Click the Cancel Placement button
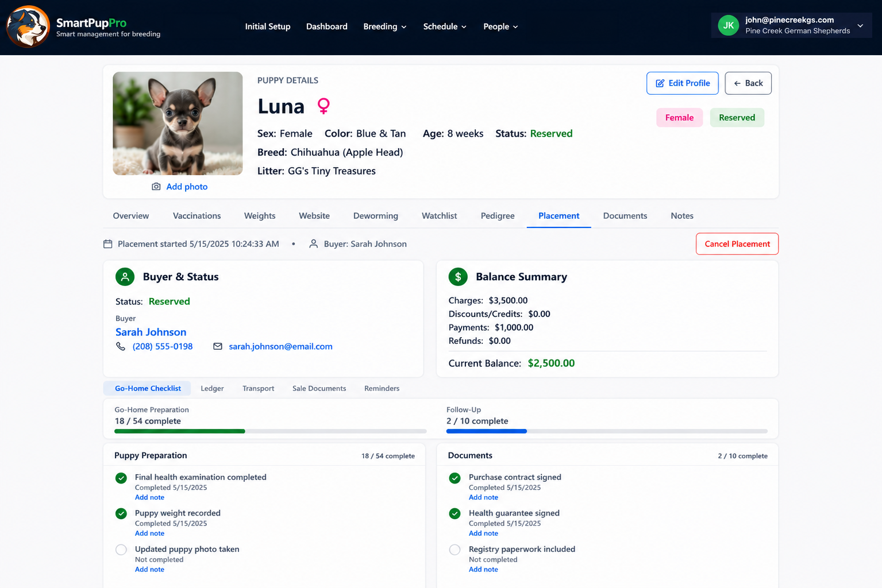This screenshot has height=588, width=882. click(x=737, y=244)
